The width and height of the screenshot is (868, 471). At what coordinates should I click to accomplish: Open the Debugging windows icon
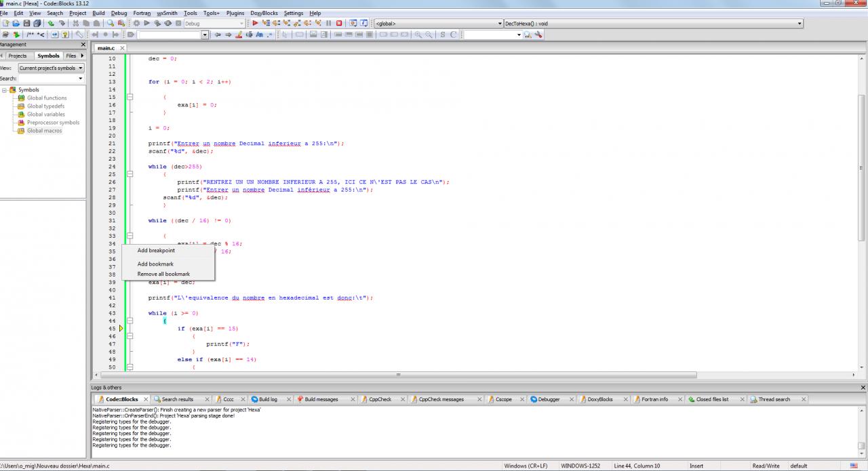click(353, 23)
